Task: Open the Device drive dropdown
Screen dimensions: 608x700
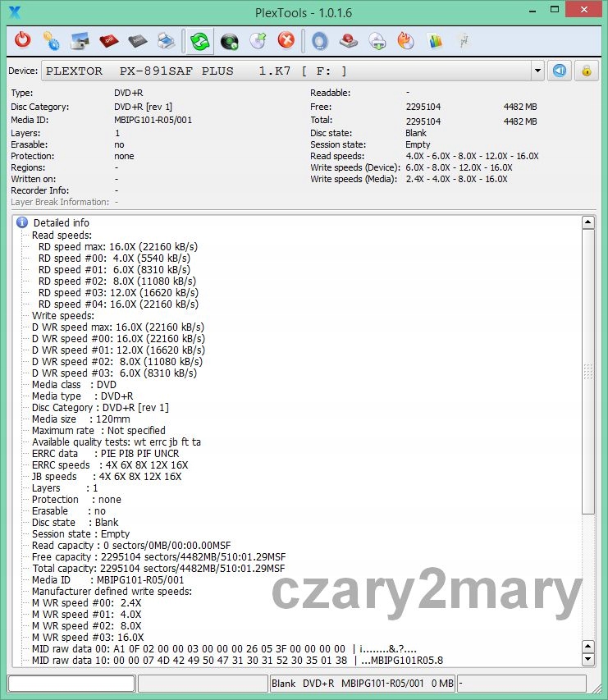Action: [537, 71]
